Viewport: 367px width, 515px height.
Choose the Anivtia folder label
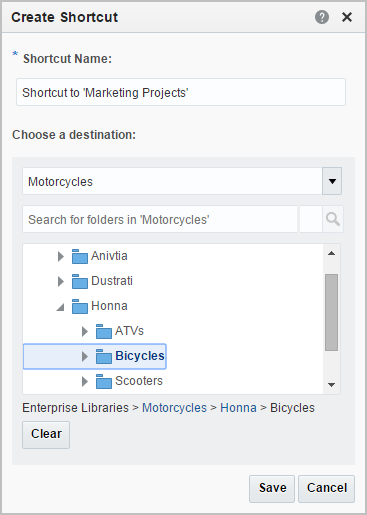point(109,256)
